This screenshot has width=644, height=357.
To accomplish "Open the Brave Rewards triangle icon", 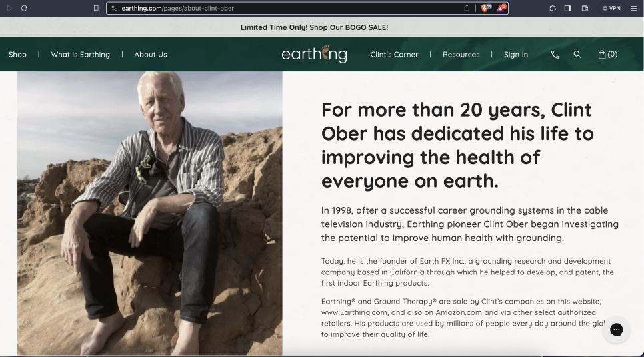I will click(x=501, y=8).
